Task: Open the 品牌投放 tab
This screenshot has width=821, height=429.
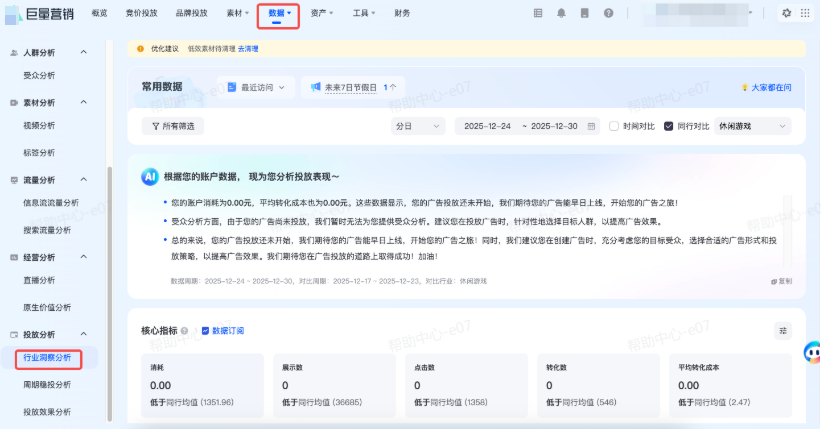Action: (192, 13)
